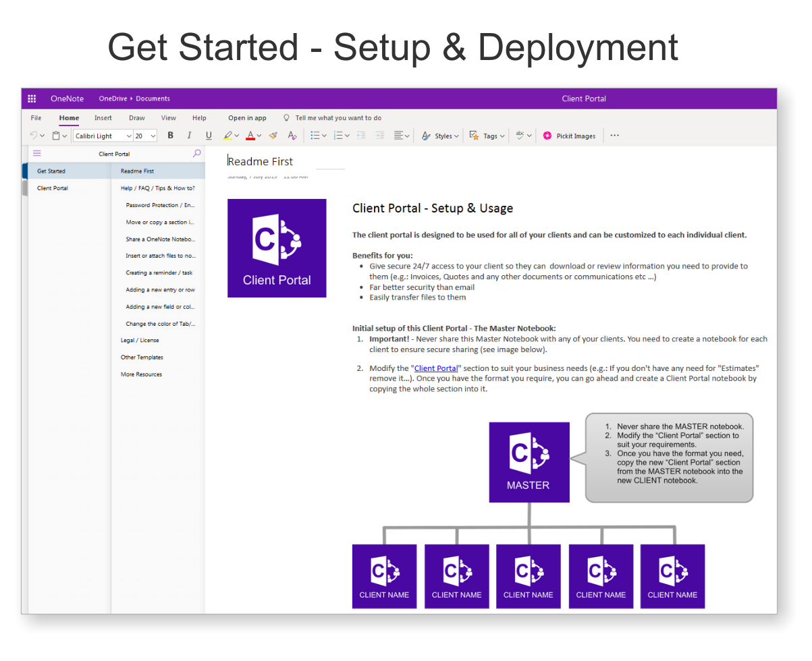The height and width of the screenshot is (661, 812).
Task: Select the Get Started section
Action: tap(69, 171)
